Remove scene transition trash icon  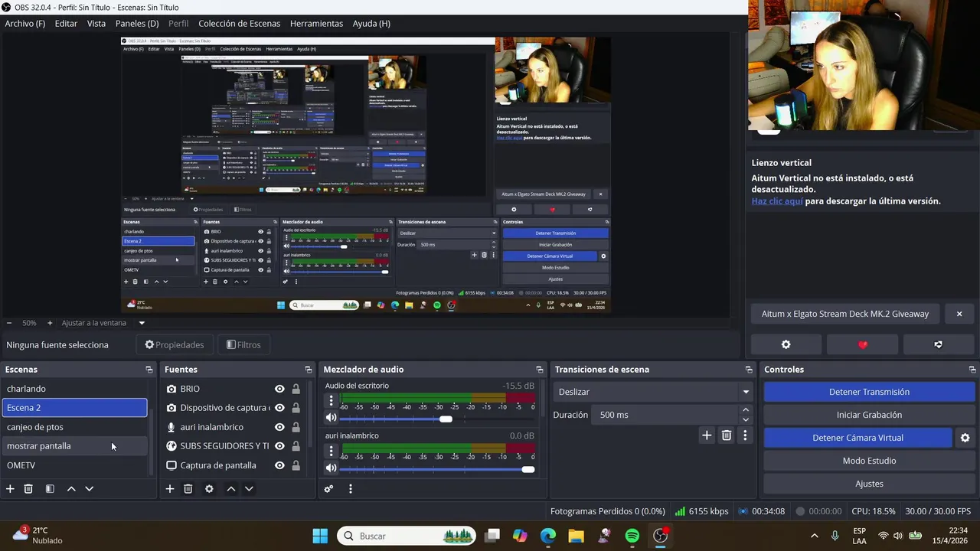(x=727, y=435)
